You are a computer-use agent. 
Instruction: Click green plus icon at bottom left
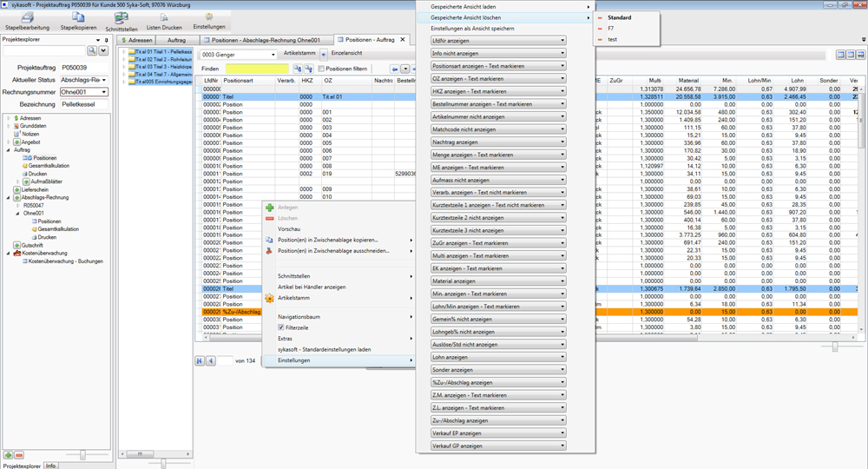click(x=8, y=454)
